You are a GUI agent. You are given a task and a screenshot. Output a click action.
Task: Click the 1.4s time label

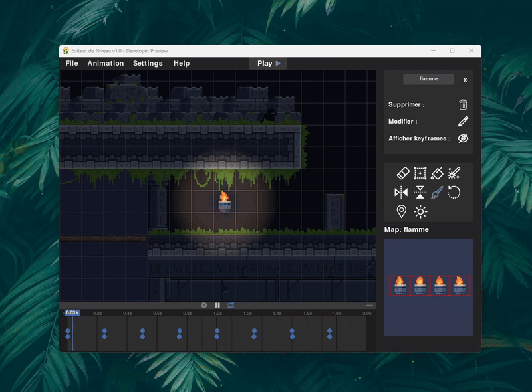[x=277, y=314]
